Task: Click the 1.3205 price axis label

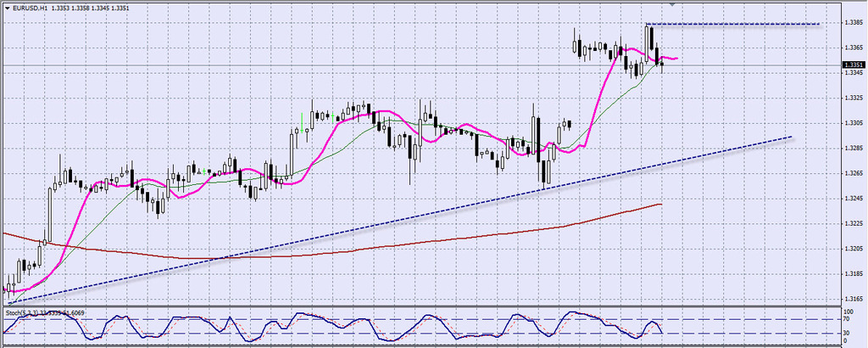Action: (852, 249)
